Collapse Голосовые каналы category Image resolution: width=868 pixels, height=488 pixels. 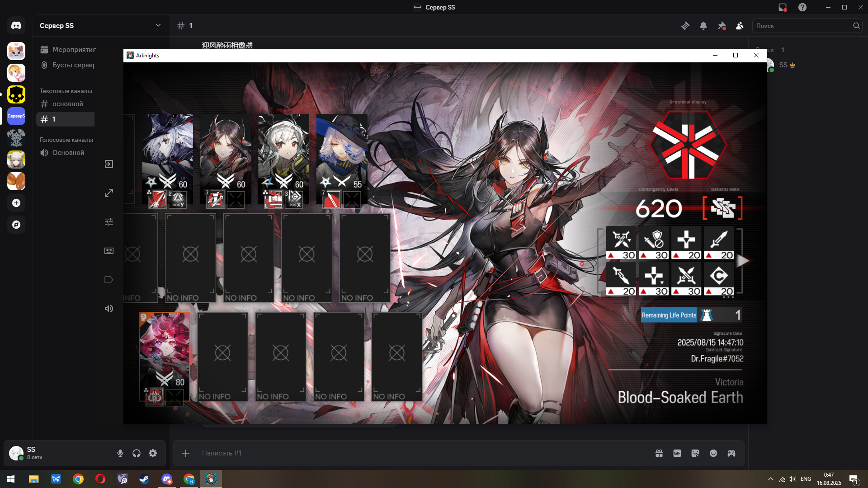click(x=66, y=140)
